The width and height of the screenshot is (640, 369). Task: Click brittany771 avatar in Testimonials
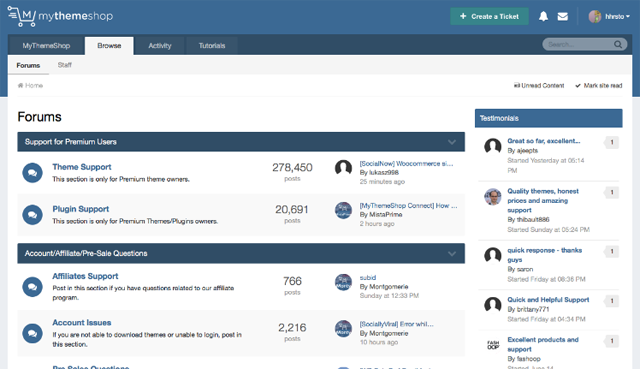coord(493,305)
